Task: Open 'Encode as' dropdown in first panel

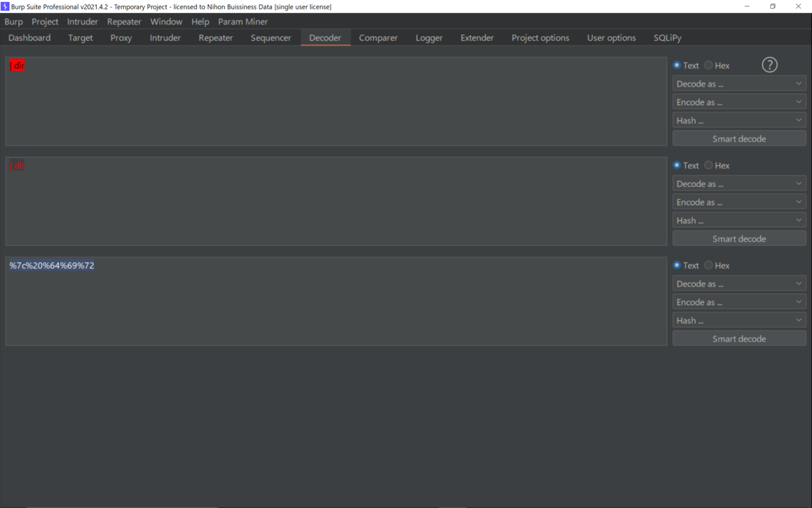Action: point(739,102)
